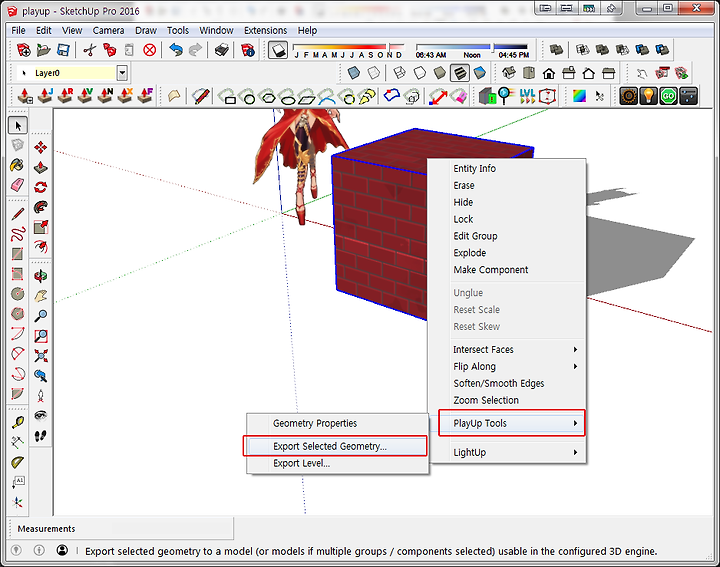
Task: Toggle the Back Edges style
Action: click(374, 73)
